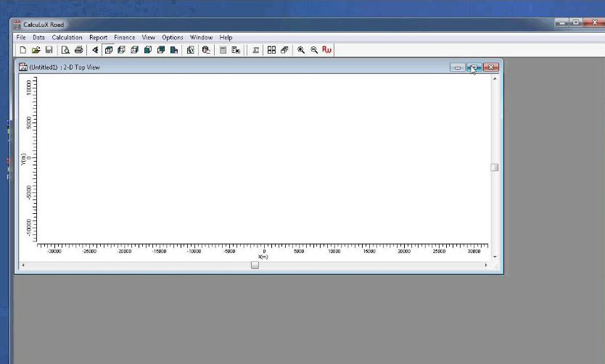Screen dimensions: 605x364
Task: Maximize the 2-D Top View window
Action: (474, 67)
